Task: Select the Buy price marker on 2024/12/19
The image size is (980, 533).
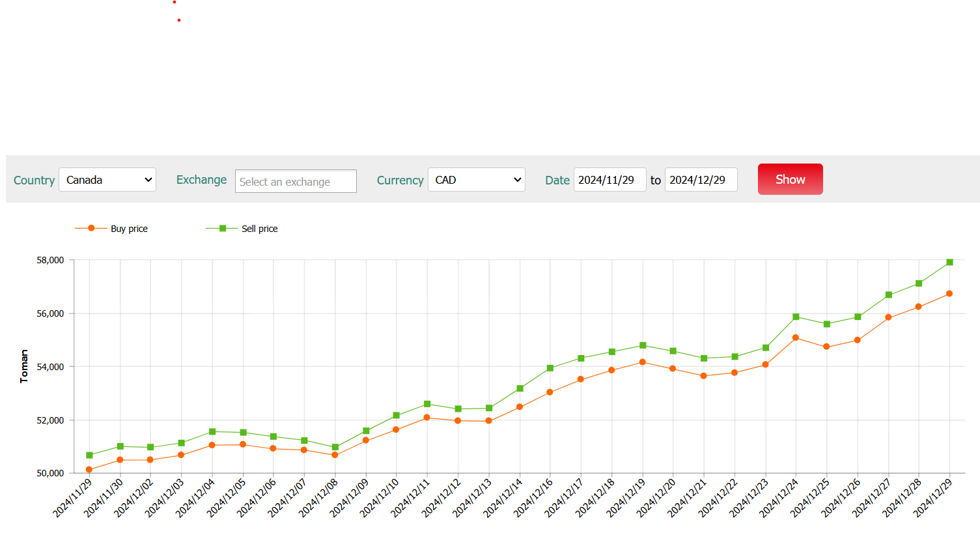Action: click(x=643, y=362)
